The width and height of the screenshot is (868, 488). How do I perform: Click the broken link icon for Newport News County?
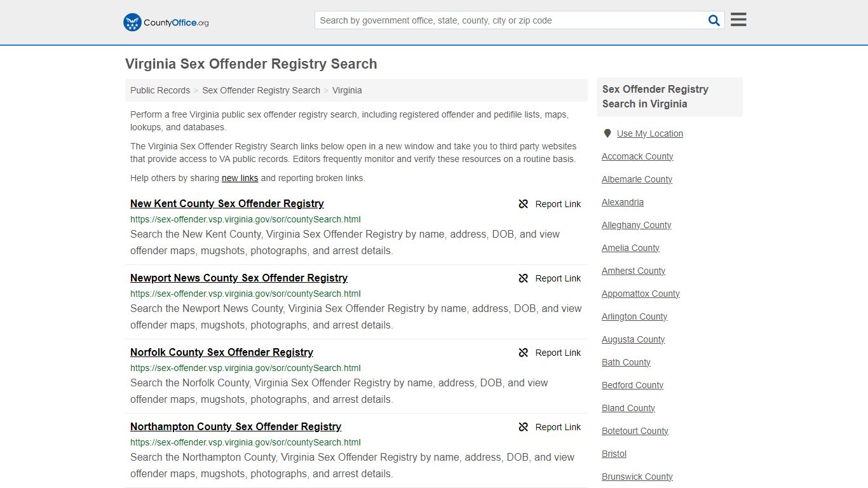524,278
